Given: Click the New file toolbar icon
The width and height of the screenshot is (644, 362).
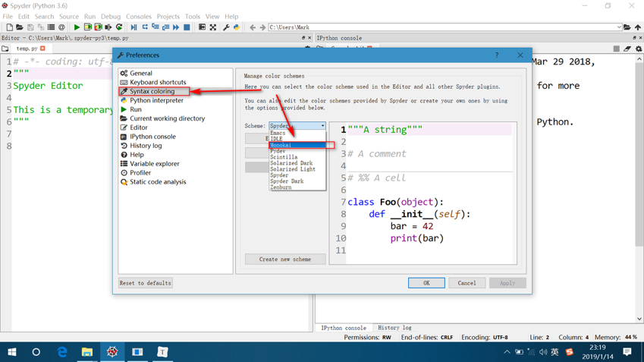Looking at the screenshot, I should click(9, 27).
